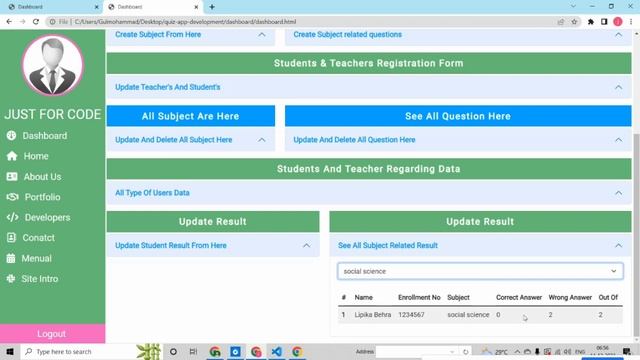Click the page vertical scrollbar thumb
640x360 pixels.
636,235
